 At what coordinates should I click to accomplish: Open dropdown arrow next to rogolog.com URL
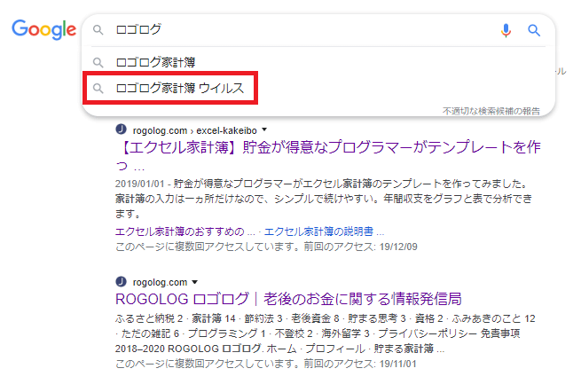click(x=194, y=282)
